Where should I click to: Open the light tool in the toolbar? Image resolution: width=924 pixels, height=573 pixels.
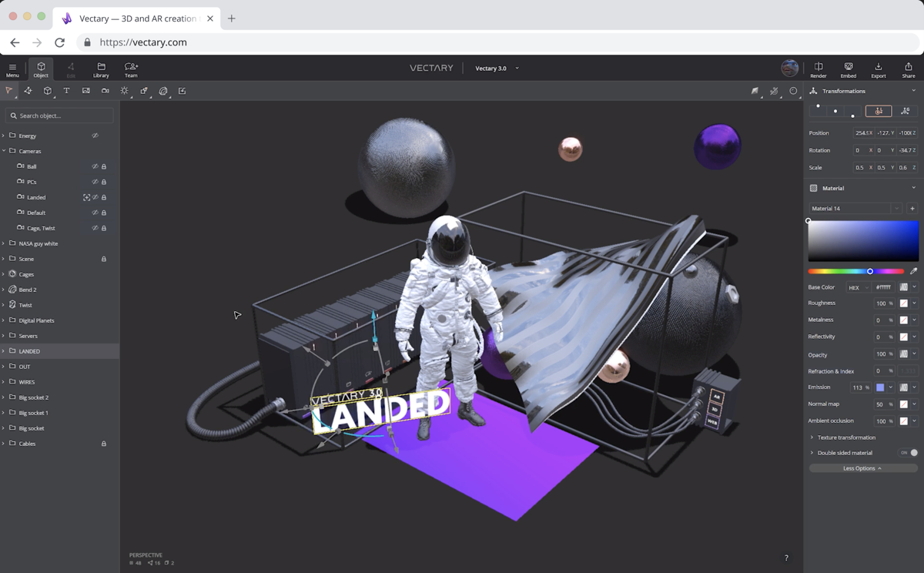[124, 91]
